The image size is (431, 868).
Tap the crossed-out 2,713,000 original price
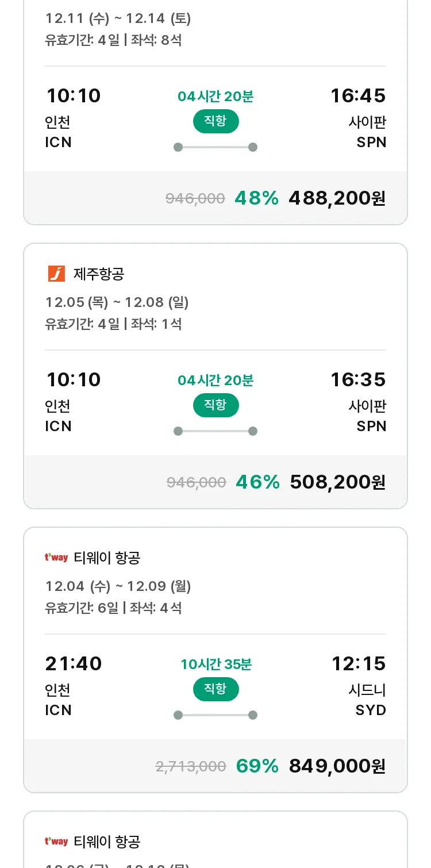tap(191, 767)
